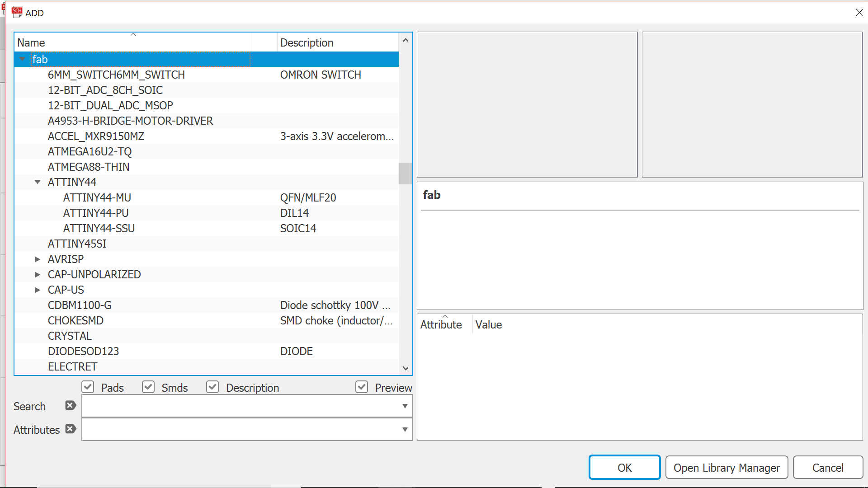Open the Attributes dropdown arrow
This screenshot has width=868, height=488.
(x=405, y=430)
